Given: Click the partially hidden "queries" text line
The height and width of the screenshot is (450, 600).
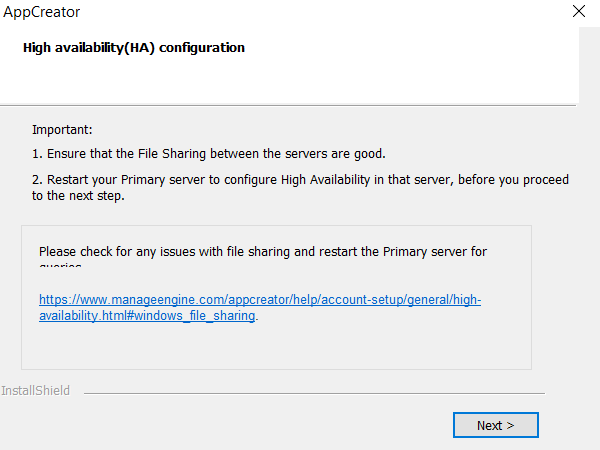Looking at the screenshot, I should [60, 266].
